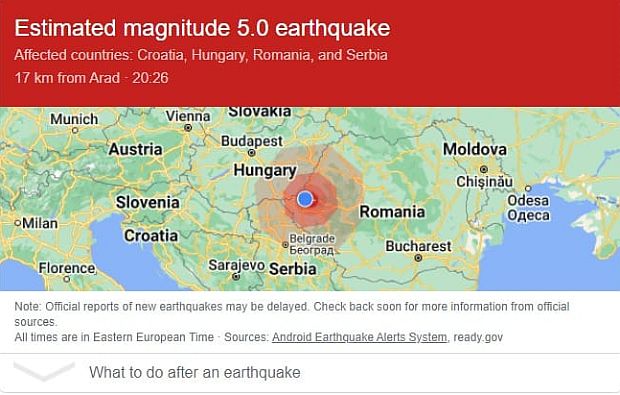Expand the What to do after an earthquake section
Screen dimensions: 620x395
[x=310, y=372]
